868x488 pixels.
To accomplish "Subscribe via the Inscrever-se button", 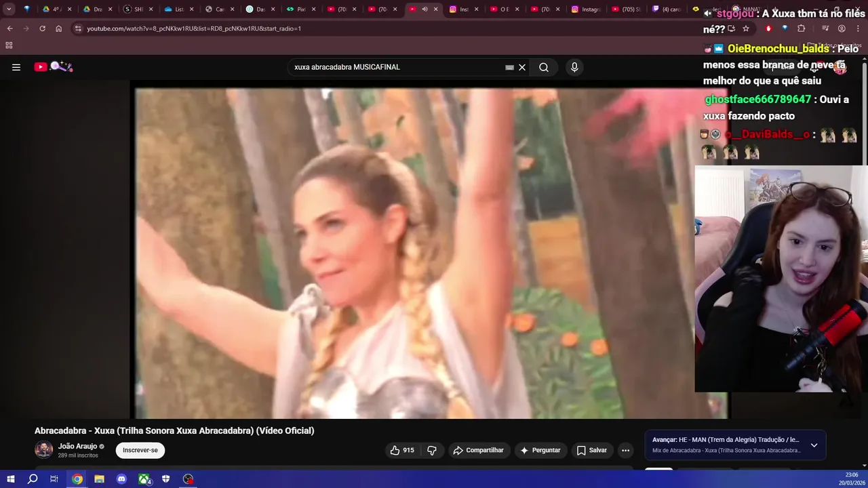I will (x=140, y=450).
